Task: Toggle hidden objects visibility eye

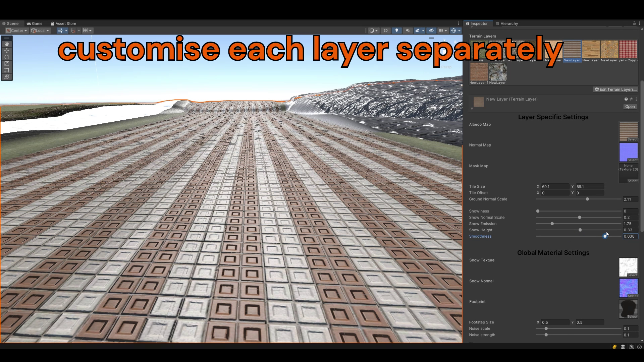Action: coord(431,31)
